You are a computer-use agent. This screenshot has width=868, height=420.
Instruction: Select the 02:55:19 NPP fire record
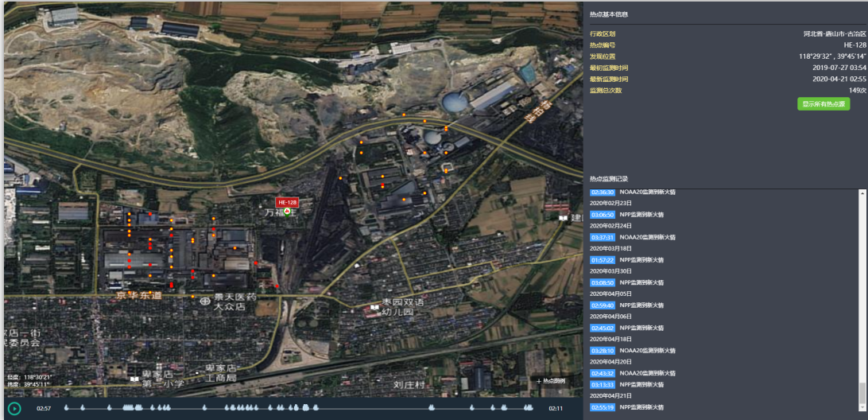point(603,407)
